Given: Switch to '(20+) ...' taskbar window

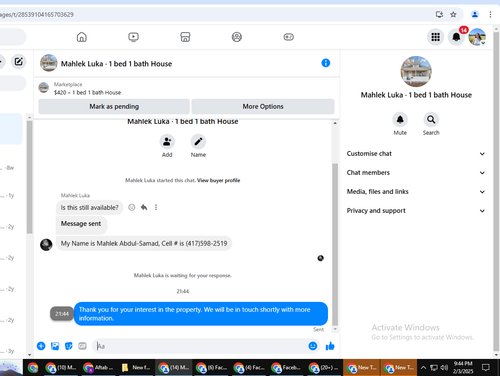Looking at the screenshot, I should [324, 368].
